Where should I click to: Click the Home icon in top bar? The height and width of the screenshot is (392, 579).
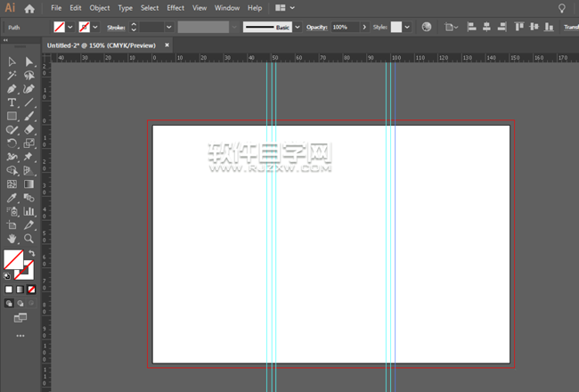coord(29,8)
